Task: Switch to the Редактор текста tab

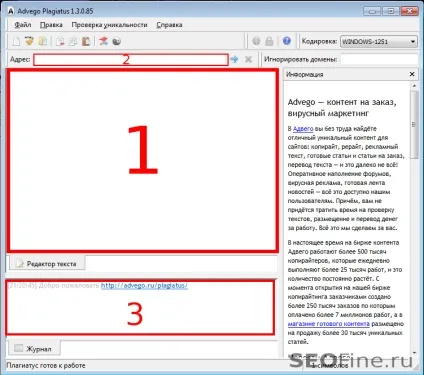Action: pyautogui.click(x=46, y=263)
